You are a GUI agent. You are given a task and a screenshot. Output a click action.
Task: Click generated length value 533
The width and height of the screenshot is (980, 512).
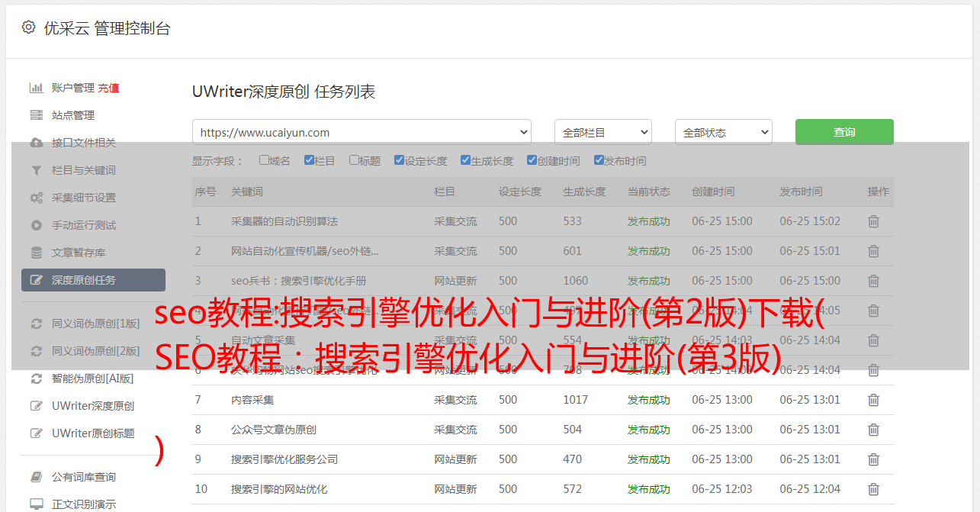(572, 221)
